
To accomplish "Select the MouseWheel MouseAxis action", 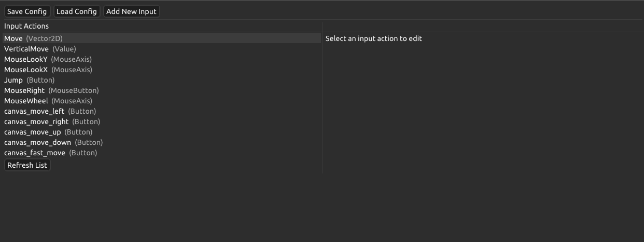I will [x=48, y=101].
